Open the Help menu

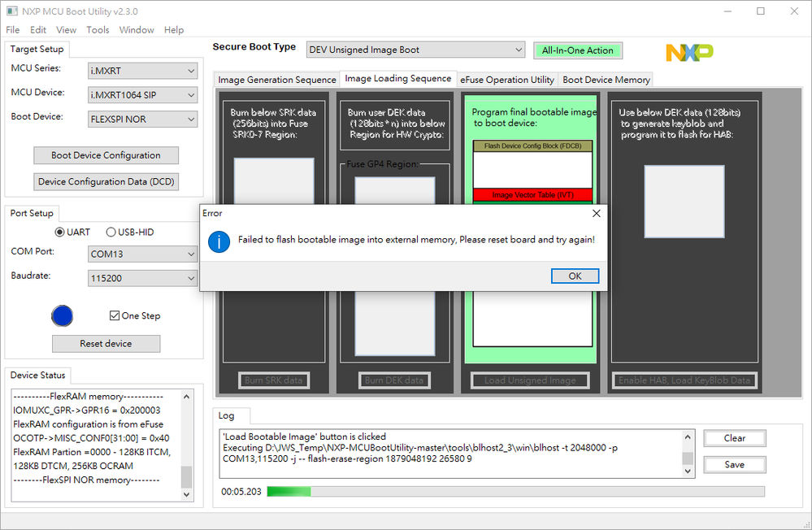(174, 30)
